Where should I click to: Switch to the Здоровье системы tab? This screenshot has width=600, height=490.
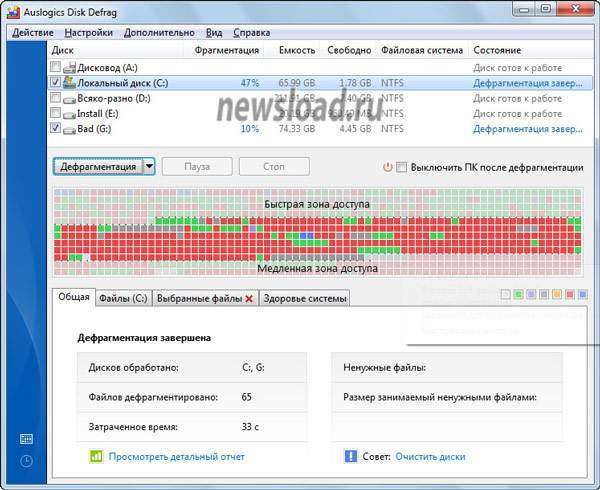point(305,298)
